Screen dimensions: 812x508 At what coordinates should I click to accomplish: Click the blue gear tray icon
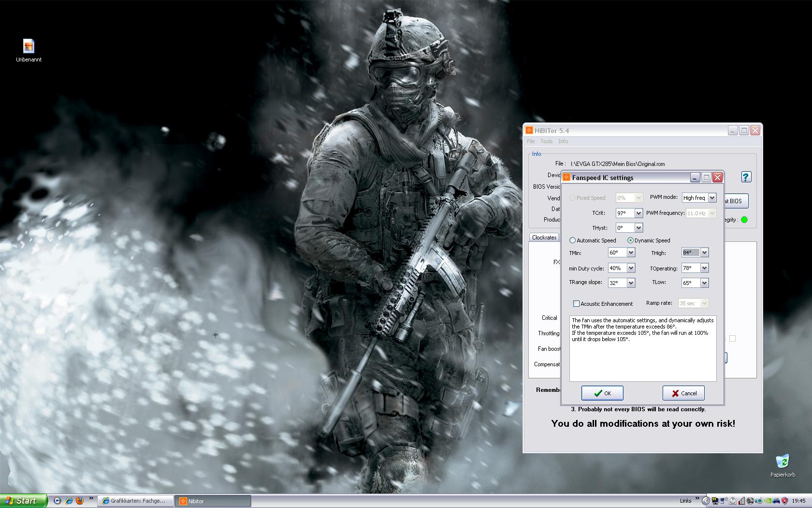coord(758,501)
